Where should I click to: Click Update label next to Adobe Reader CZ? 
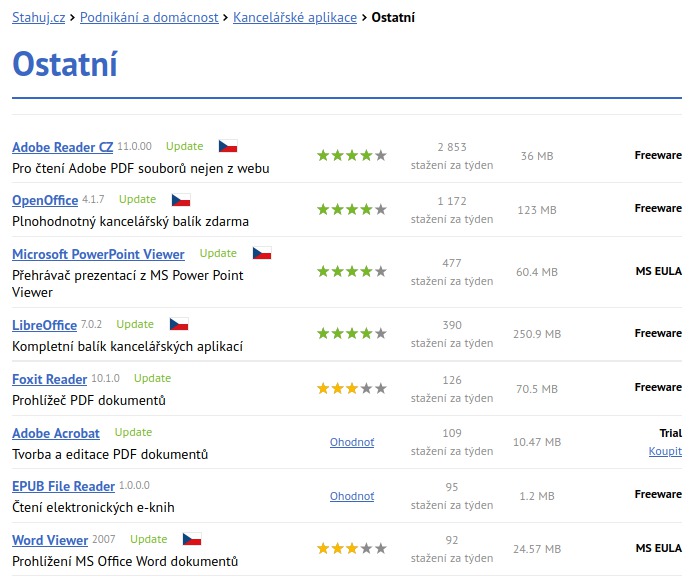(185, 146)
